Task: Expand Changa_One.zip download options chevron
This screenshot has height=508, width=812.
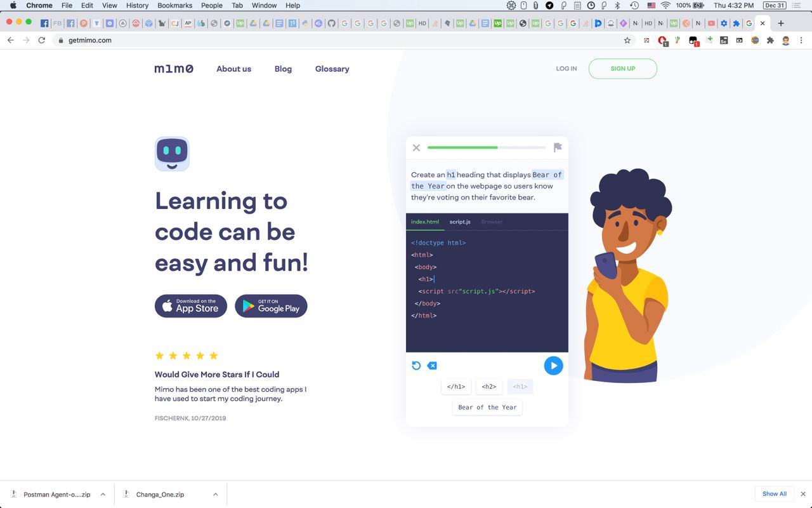Action: coord(216,494)
